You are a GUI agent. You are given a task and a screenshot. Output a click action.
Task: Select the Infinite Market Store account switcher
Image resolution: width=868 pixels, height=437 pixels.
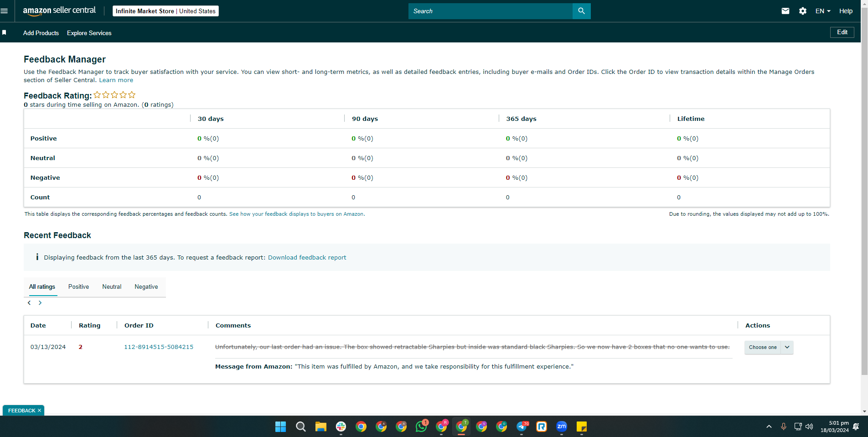pyautogui.click(x=165, y=11)
